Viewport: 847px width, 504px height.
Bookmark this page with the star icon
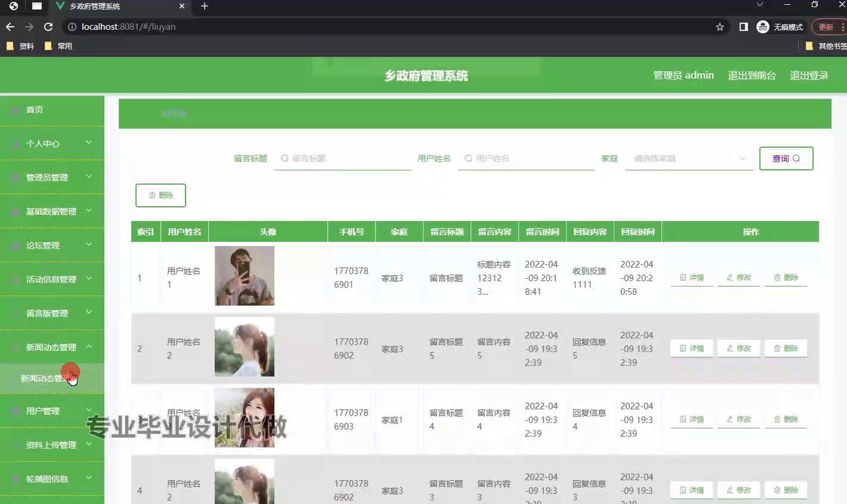[720, 27]
